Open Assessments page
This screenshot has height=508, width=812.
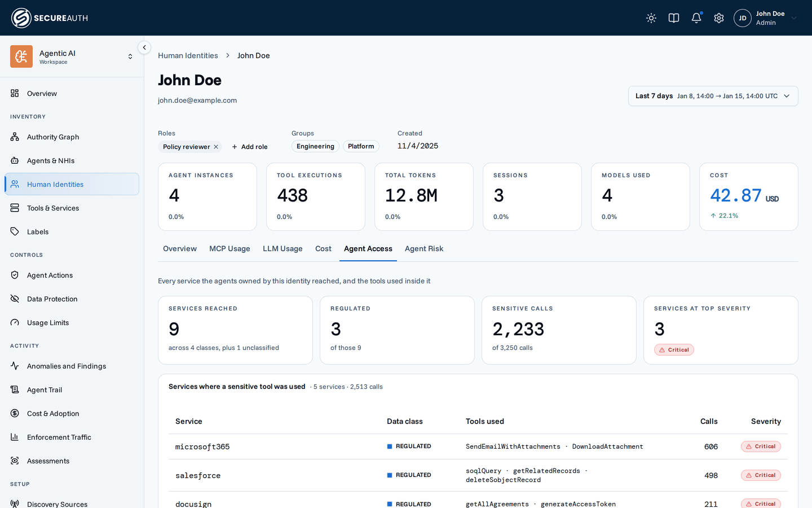click(72, 461)
